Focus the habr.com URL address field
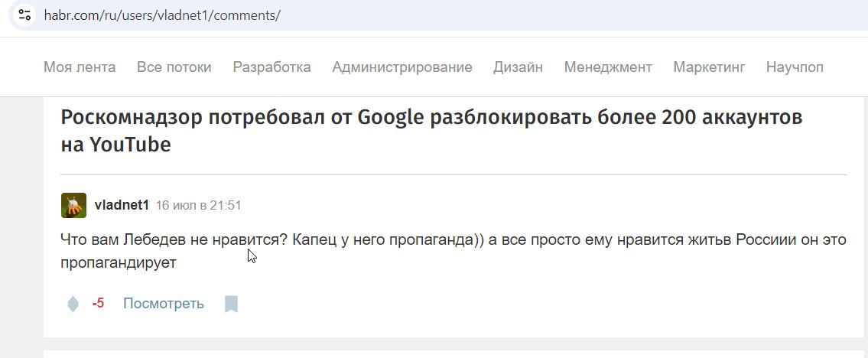The height and width of the screenshot is (358, 868). 443,15
